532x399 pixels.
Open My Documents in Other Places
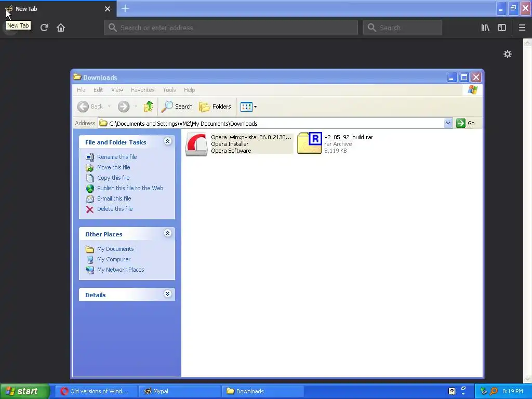[115, 249]
